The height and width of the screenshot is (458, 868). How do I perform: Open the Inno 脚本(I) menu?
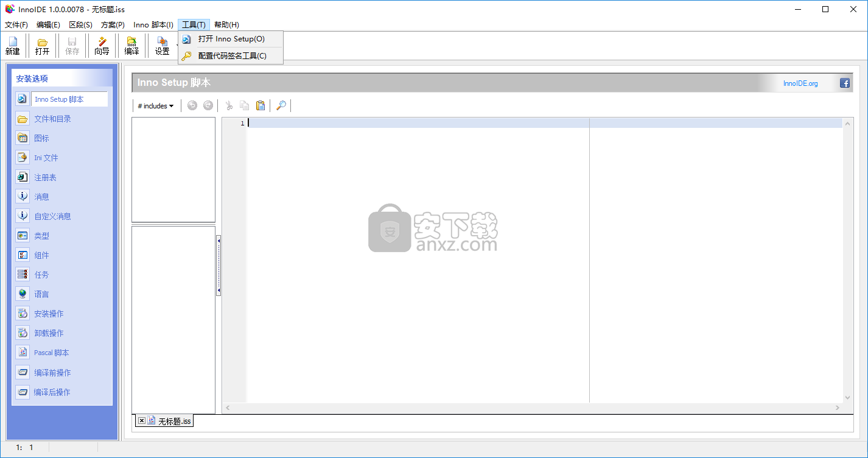click(x=153, y=25)
